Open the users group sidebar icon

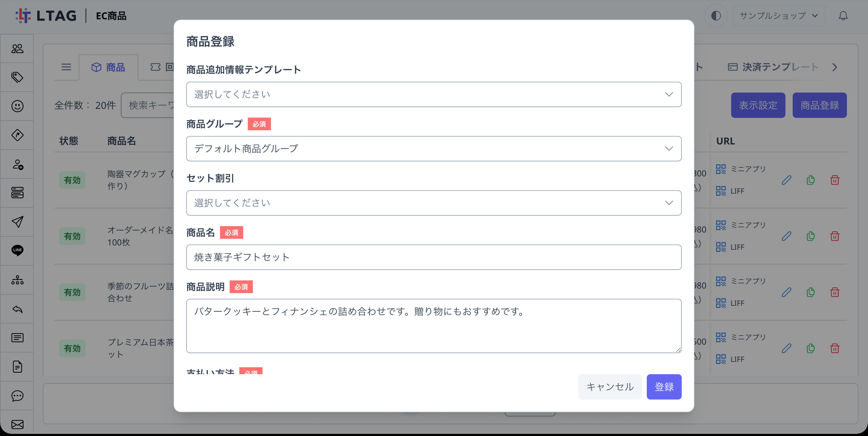click(17, 49)
